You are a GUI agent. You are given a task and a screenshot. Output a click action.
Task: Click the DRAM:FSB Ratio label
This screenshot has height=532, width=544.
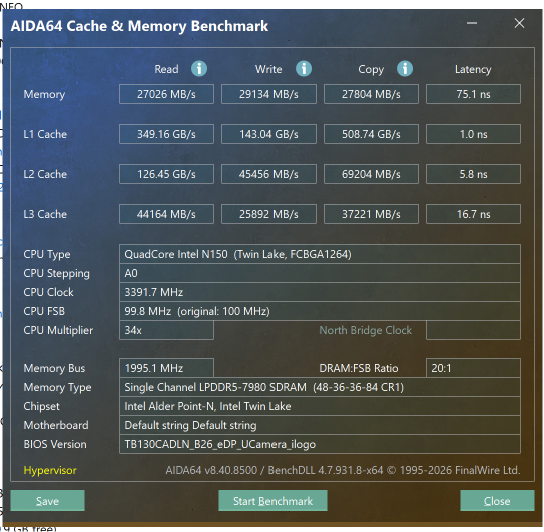click(x=358, y=368)
